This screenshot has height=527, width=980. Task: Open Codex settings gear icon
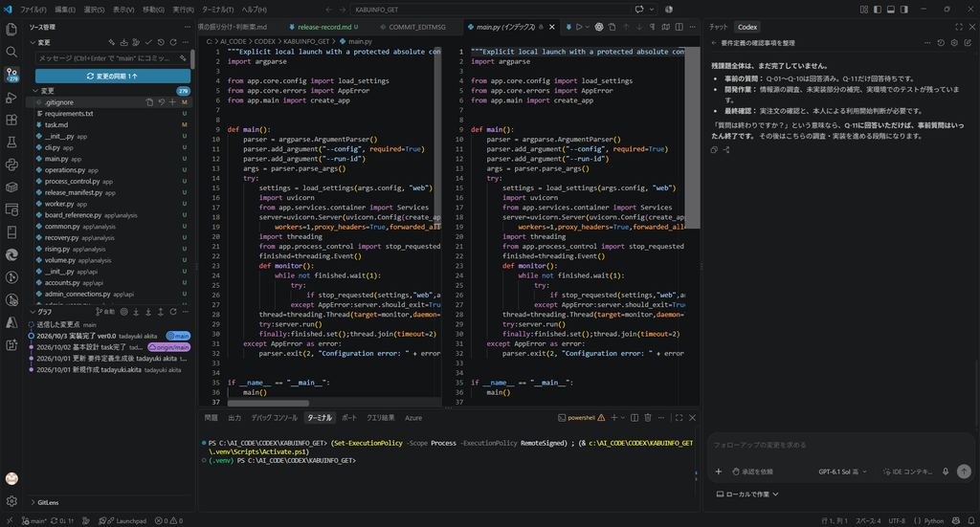(954, 43)
